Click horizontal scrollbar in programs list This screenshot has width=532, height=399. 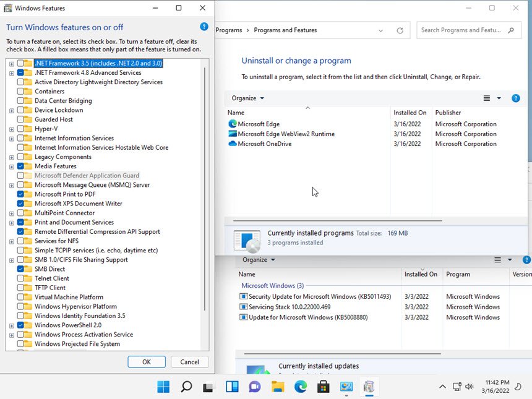338,221
